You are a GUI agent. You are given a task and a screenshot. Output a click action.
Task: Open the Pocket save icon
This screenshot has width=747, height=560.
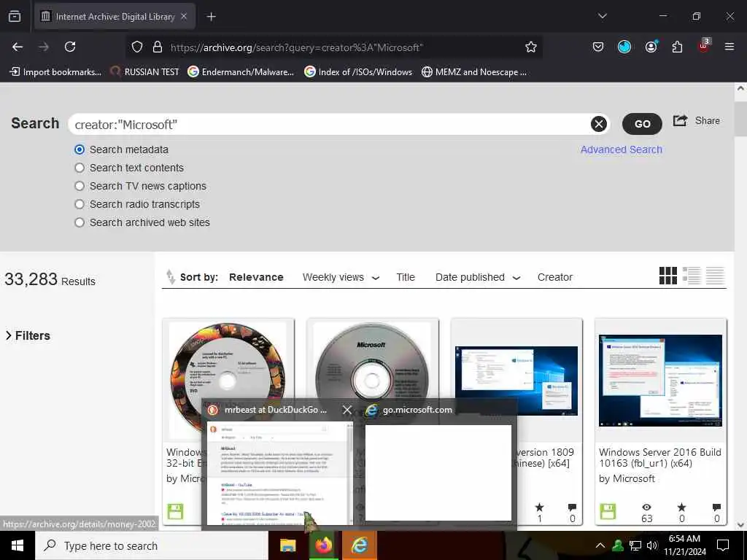(598, 47)
